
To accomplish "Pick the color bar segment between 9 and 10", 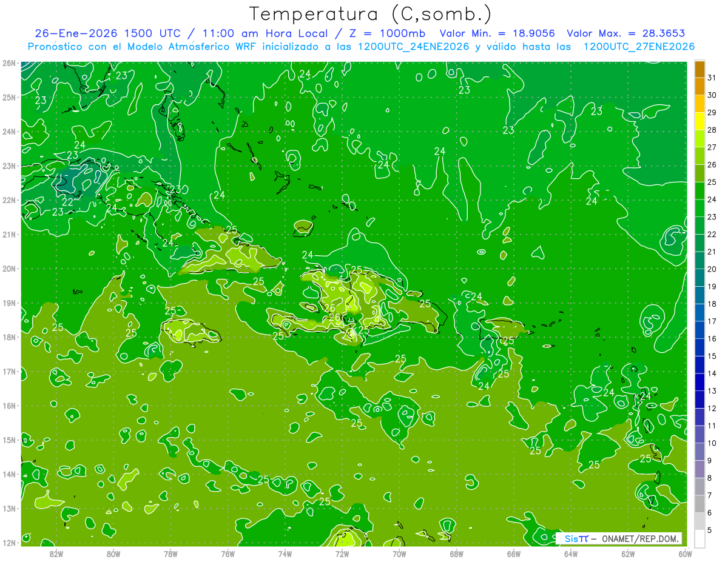I will click(699, 452).
